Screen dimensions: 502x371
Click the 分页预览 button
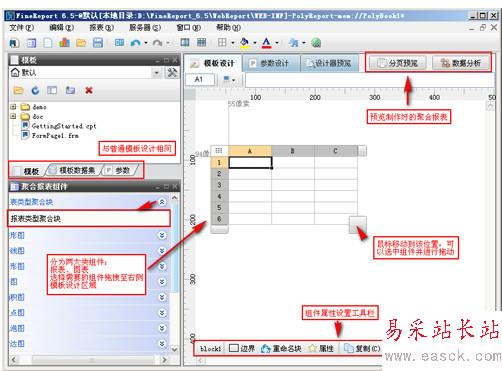pos(397,63)
